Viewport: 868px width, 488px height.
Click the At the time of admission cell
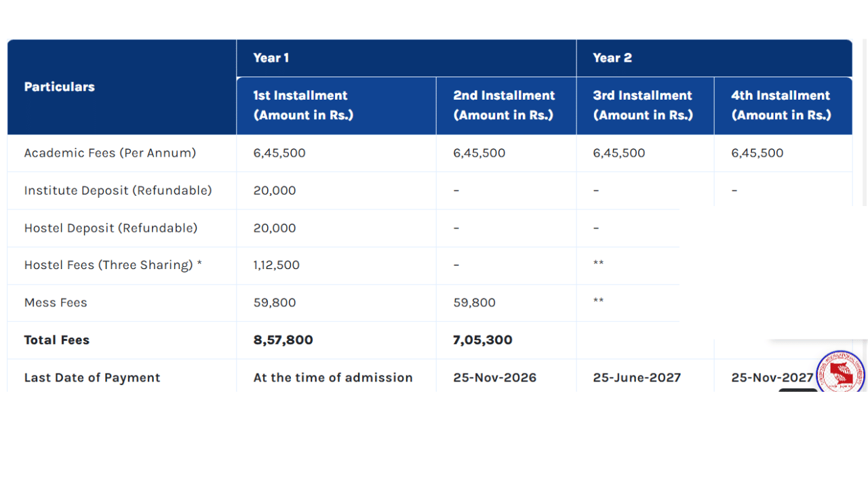(x=332, y=378)
